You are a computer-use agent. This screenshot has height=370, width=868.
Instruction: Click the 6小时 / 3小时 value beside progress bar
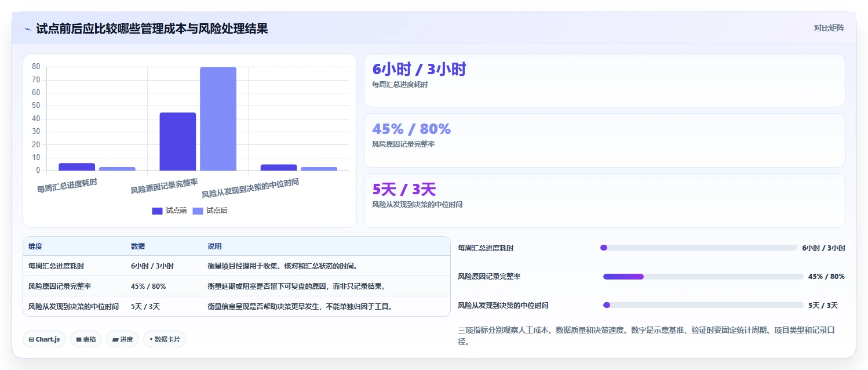click(823, 248)
